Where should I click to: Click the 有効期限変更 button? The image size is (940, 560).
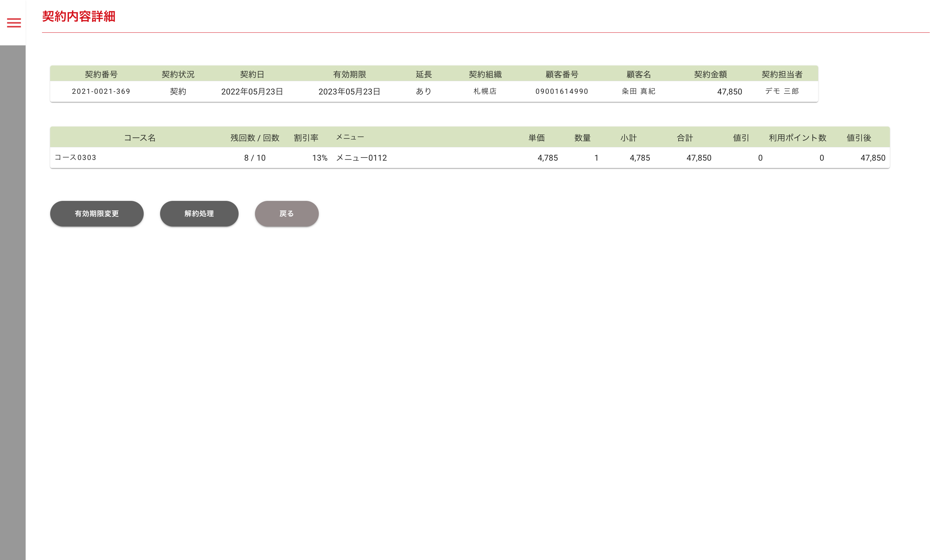(97, 213)
